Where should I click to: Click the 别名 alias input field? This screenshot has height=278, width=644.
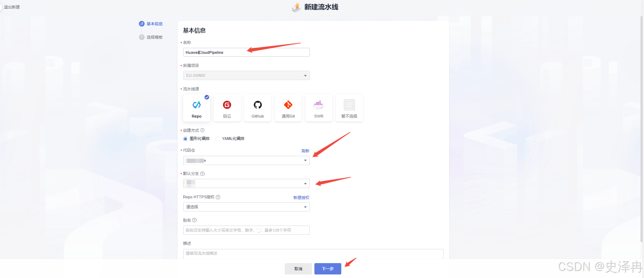[246, 230]
